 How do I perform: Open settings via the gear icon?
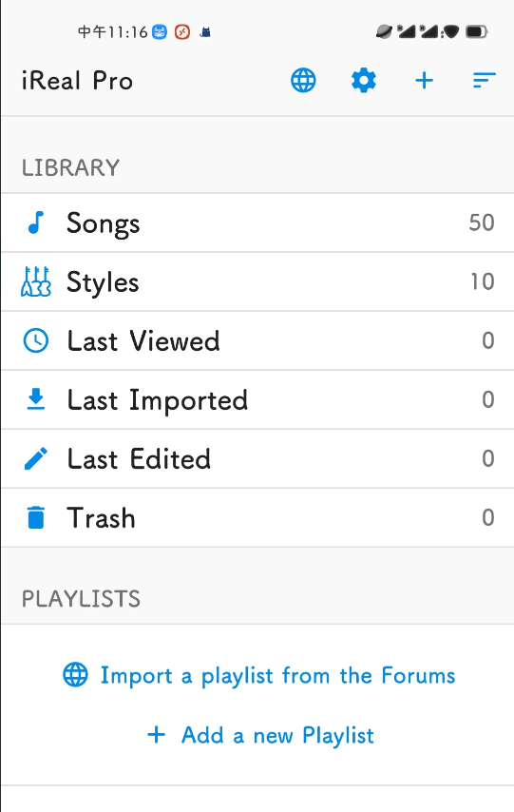(363, 81)
